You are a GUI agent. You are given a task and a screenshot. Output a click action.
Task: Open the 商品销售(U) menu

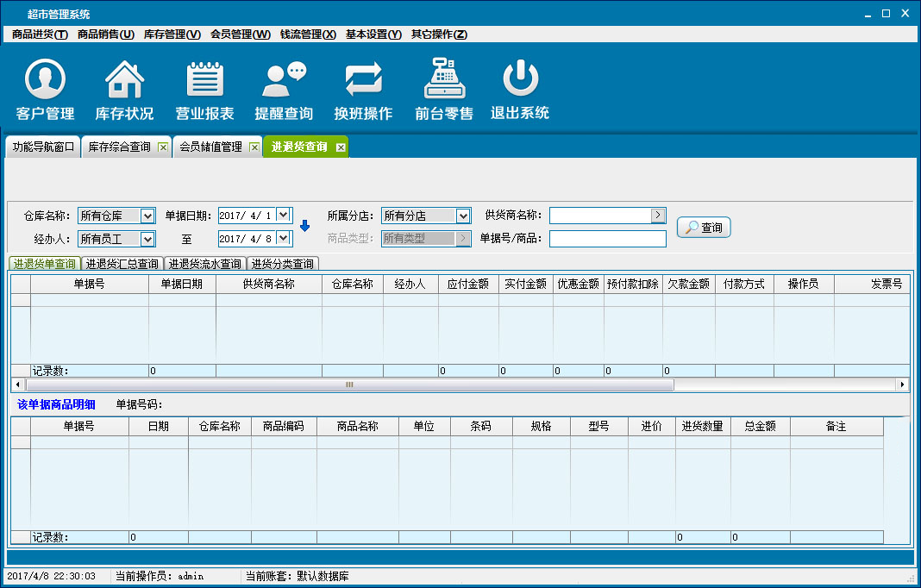click(106, 34)
